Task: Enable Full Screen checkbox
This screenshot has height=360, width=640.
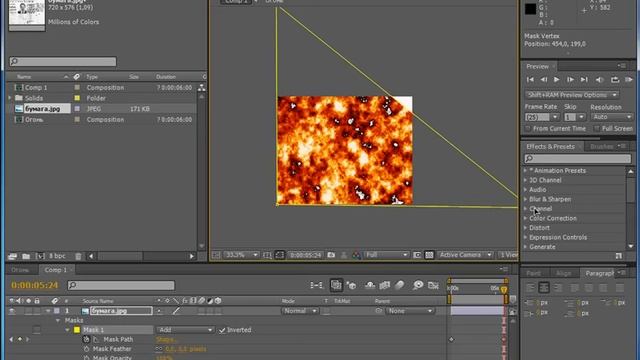Action: [x=597, y=129]
